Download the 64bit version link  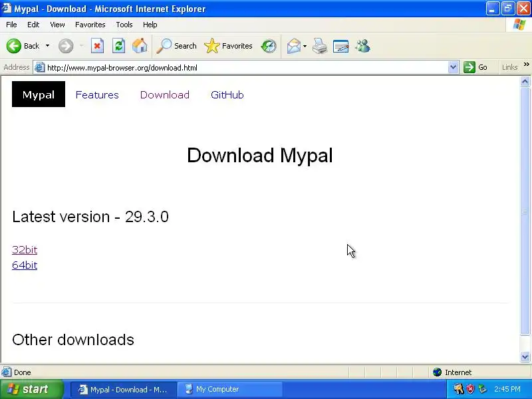pyautogui.click(x=25, y=265)
